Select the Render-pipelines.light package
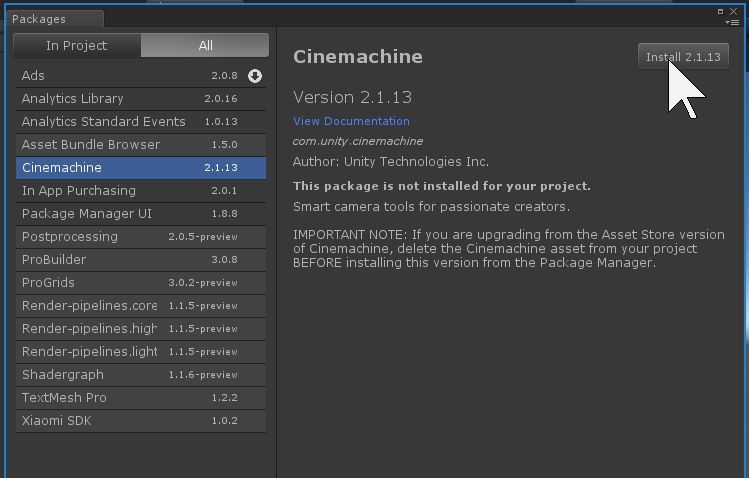749x478 pixels. click(x=141, y=351)
